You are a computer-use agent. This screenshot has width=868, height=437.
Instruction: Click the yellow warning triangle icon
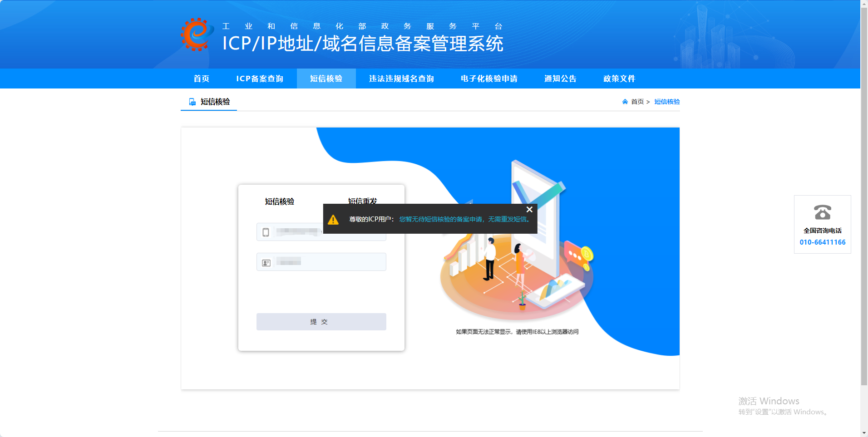[333, 220]
